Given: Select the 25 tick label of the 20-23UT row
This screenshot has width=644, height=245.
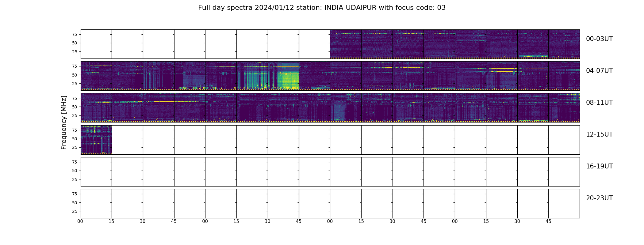Looking at the screenshot, I should tap(75, 211).
